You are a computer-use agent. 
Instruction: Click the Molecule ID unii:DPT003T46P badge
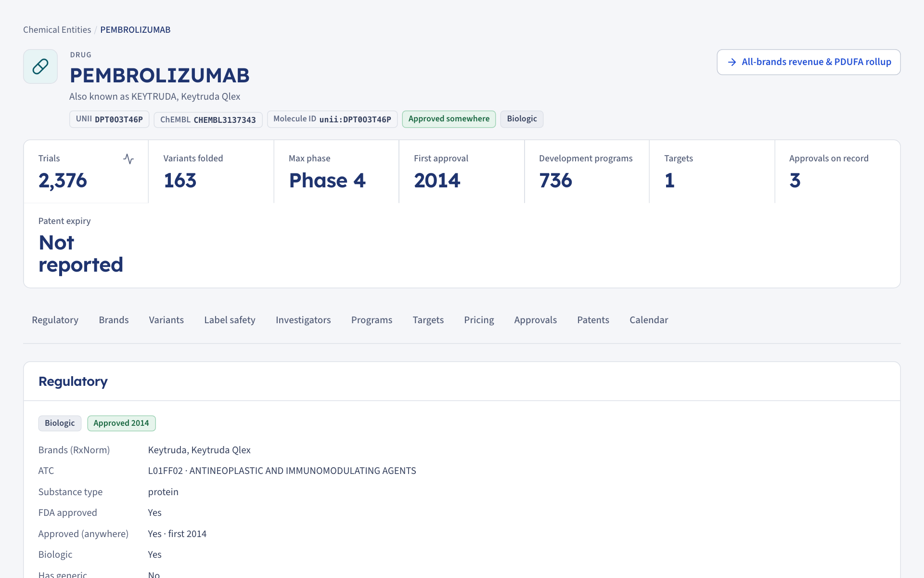(x=332, y=119)
